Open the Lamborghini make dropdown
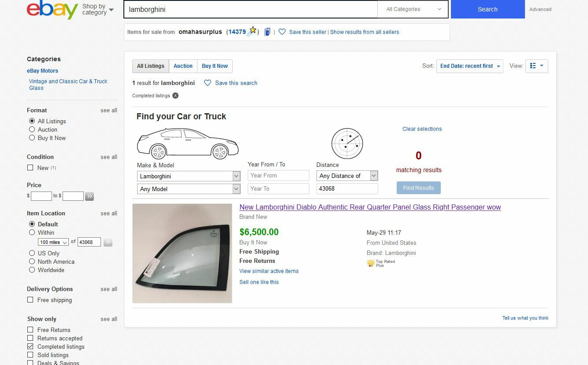This screenshot has width=588, height=365. coord(189,176)
